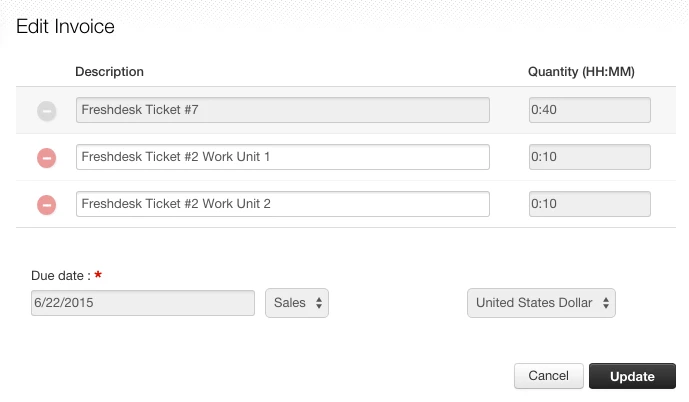689x402 pixels.
Task: Click into the Work Unit 2 description box
Action: pos(283,204)
